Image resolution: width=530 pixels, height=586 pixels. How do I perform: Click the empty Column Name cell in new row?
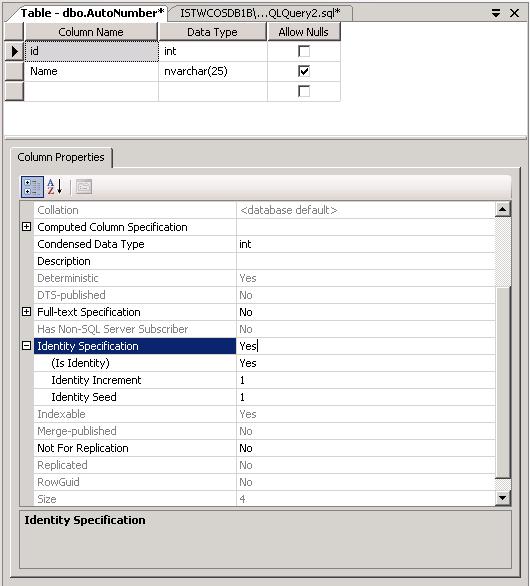[92, 91]
